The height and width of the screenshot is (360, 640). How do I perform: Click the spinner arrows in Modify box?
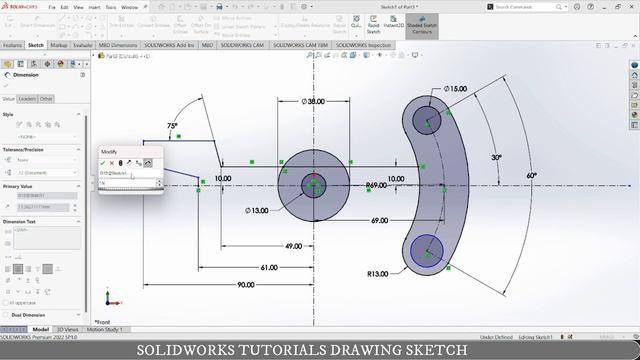(x=159, y=183)
